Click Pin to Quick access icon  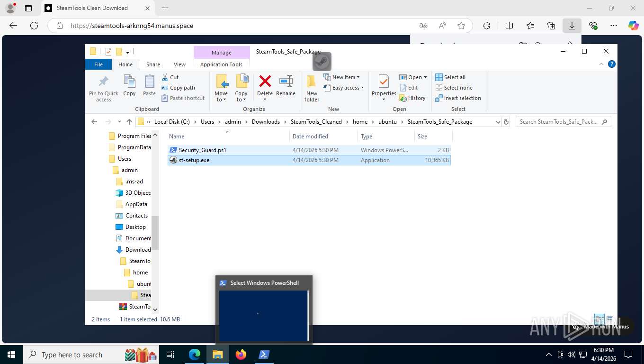[104, 88]
